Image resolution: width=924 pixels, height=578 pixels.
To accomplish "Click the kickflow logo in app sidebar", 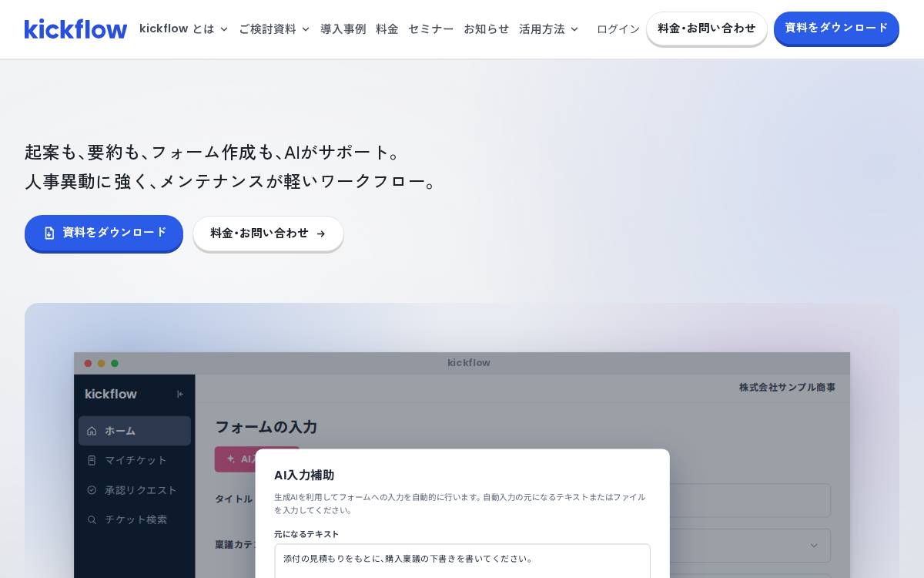I will pos(111,394).
